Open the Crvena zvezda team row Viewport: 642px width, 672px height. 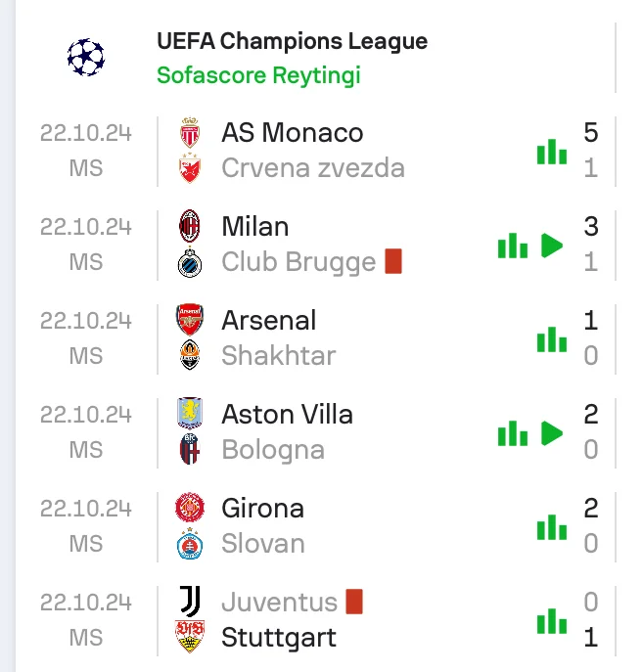(x=312, y=168)
